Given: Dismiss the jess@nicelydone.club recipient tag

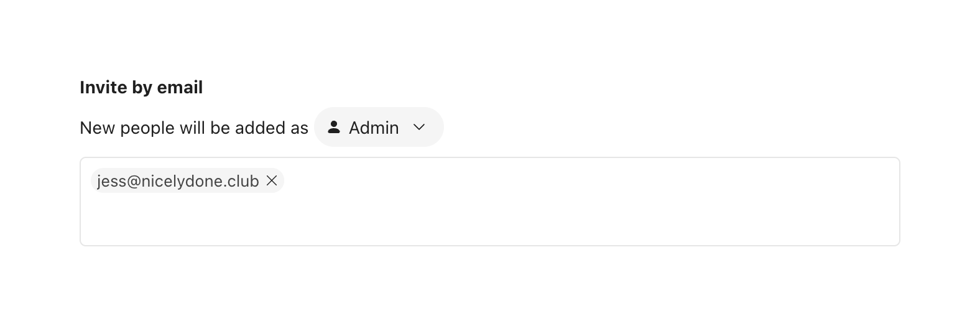Looking at the screenshot, I should (272, 180).
